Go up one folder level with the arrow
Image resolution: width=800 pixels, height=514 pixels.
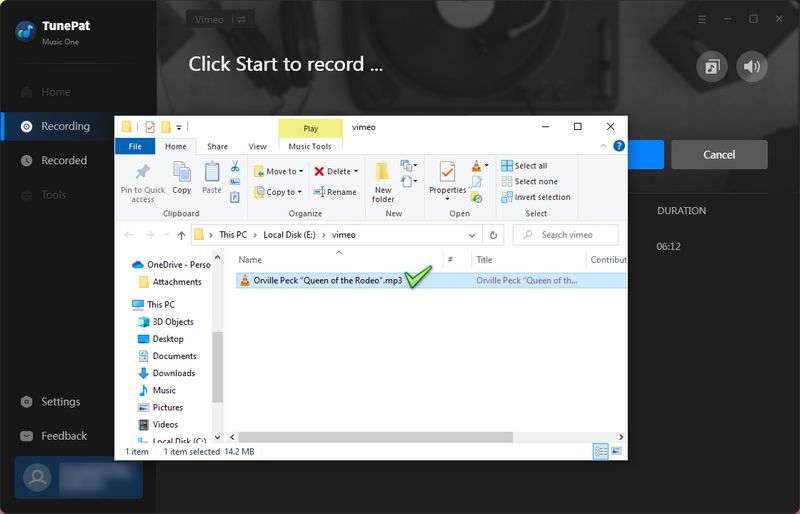[x=181, y=235]
